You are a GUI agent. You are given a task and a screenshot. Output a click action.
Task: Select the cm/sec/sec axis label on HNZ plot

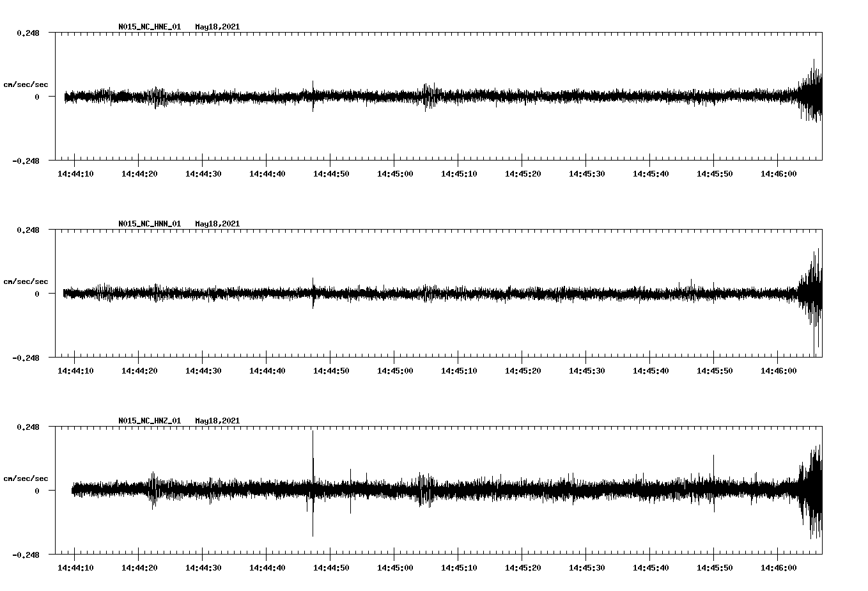tap(27, 477)
